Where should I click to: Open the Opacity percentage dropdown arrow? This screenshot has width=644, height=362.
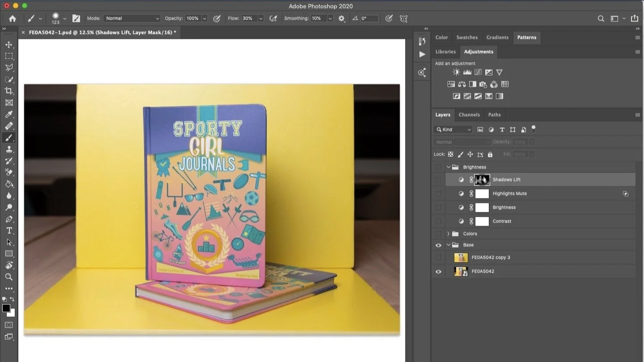pos(204,18)
